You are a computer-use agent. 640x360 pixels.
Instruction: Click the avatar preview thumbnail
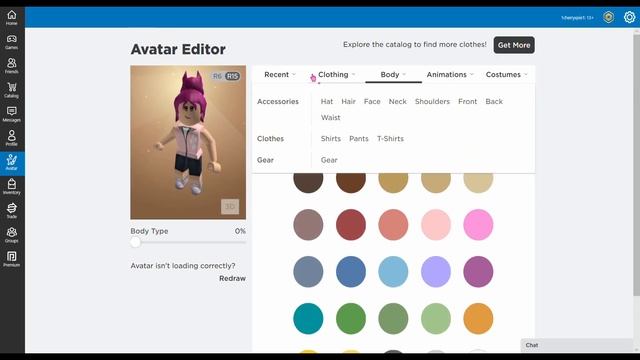[188, 142]
